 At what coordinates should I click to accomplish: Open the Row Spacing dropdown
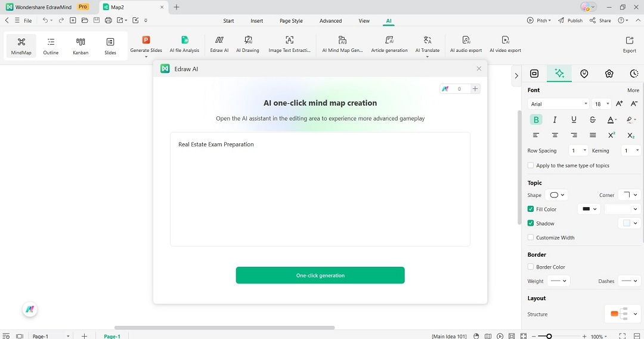(578, 150)
